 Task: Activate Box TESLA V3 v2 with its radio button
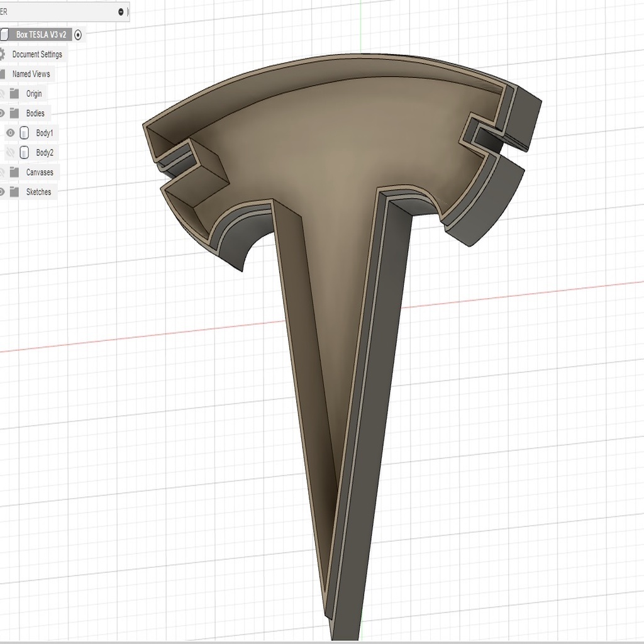(78, 35)
